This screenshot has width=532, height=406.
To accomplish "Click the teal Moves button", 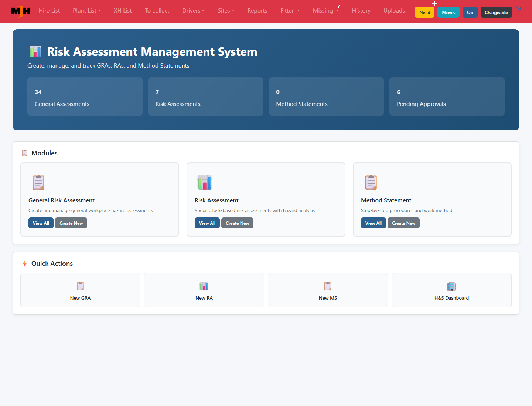I will coord(449,12).
